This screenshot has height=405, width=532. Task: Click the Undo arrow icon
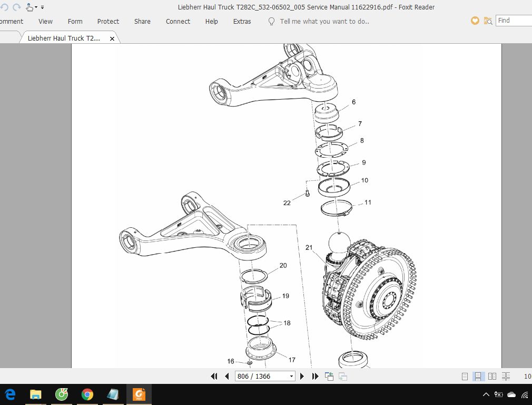pyautogui.click(x=5, y=7)
